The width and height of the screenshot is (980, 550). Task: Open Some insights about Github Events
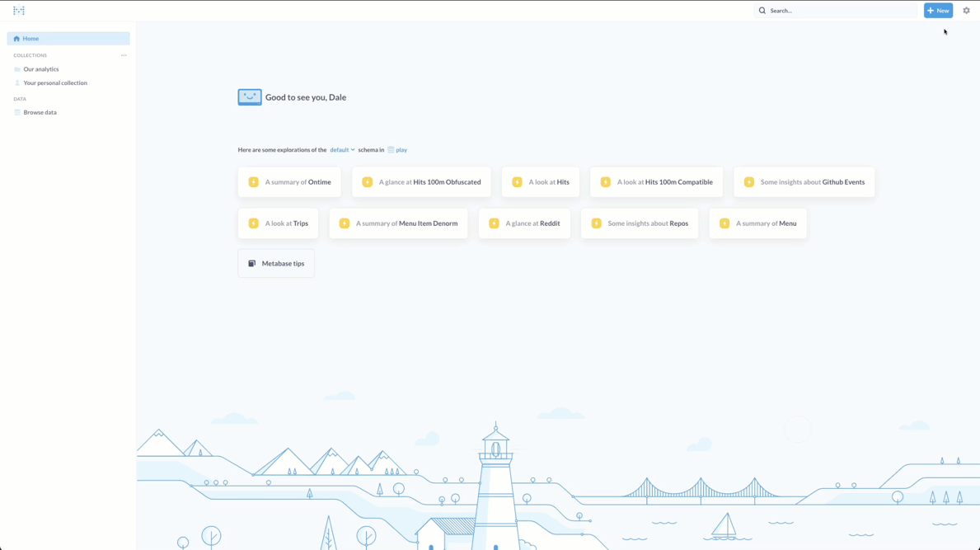[x=804, y=182]
